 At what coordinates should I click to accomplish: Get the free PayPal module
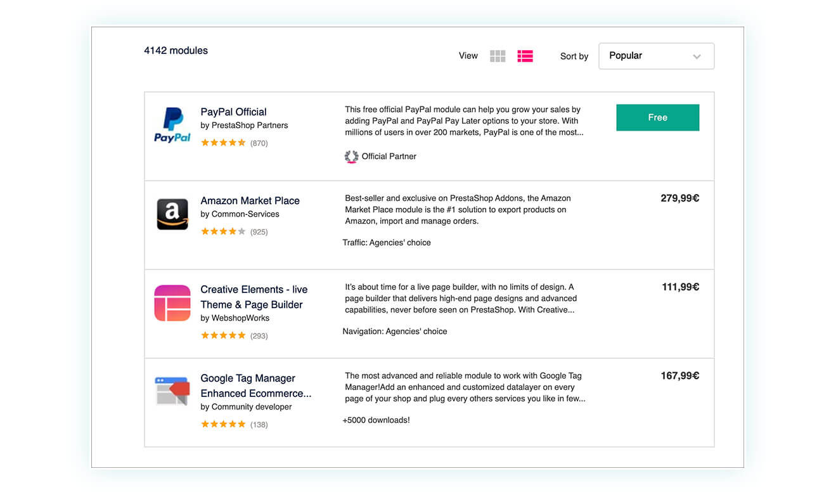click(657, 117)
